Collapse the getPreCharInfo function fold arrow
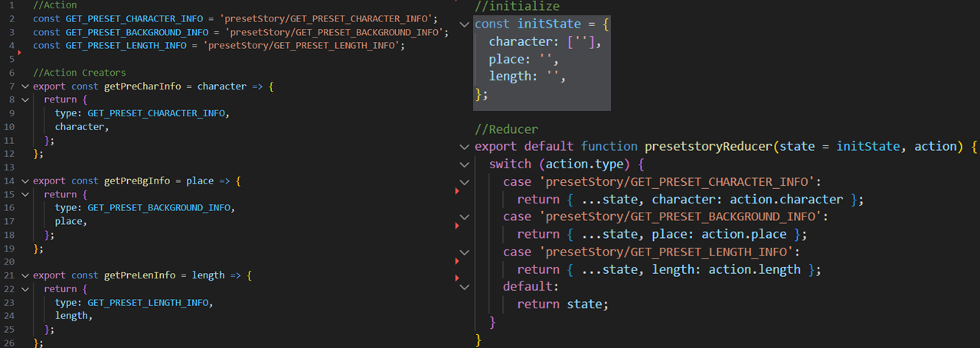 tap(25, 86)
